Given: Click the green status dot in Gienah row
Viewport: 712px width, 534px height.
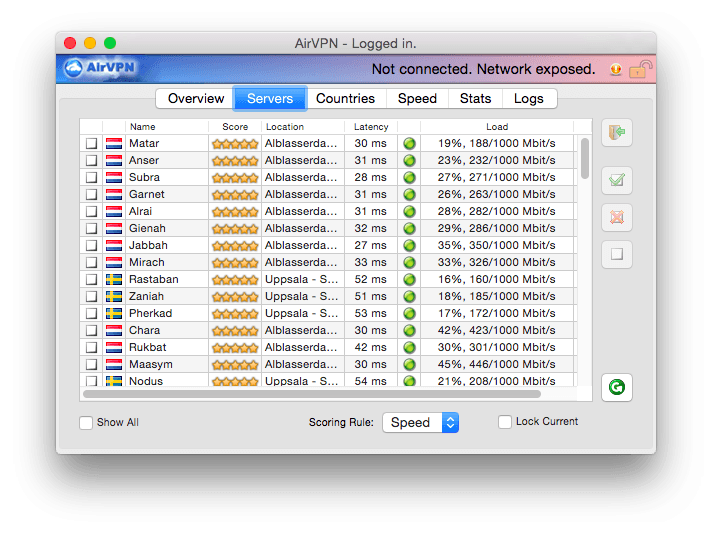Looking at the screenshot, I should 409,228.
